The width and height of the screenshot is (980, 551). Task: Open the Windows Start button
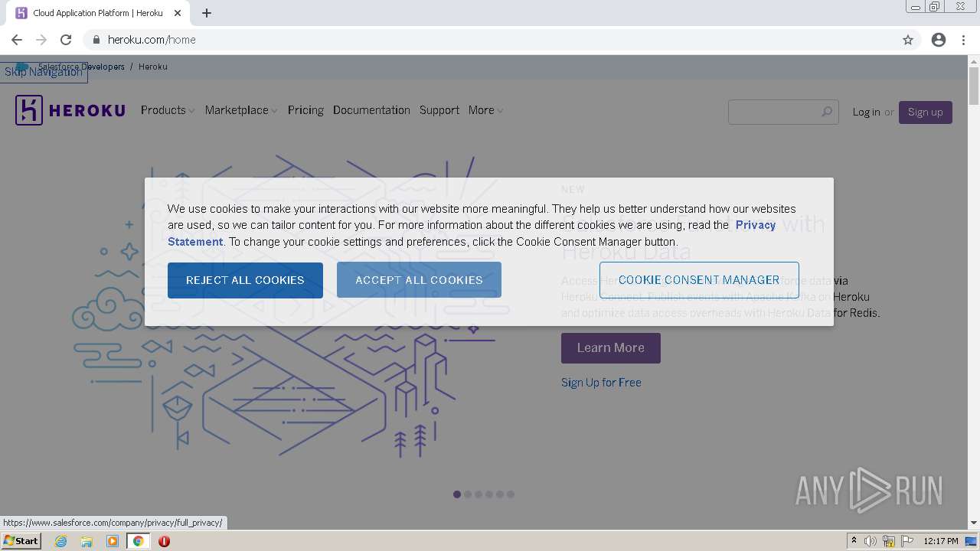coord(21,541)
